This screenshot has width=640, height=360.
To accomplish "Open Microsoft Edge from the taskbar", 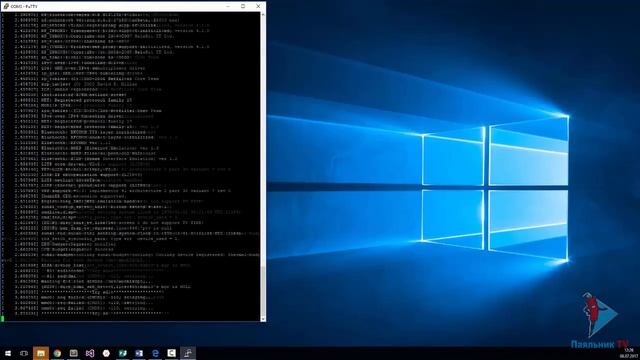I will [x=155, y=353].
